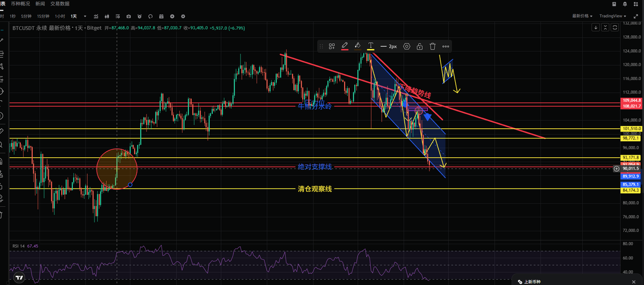Click the plus circle icon in the toolbar
The image size is (644, 285).
point(172,17)
